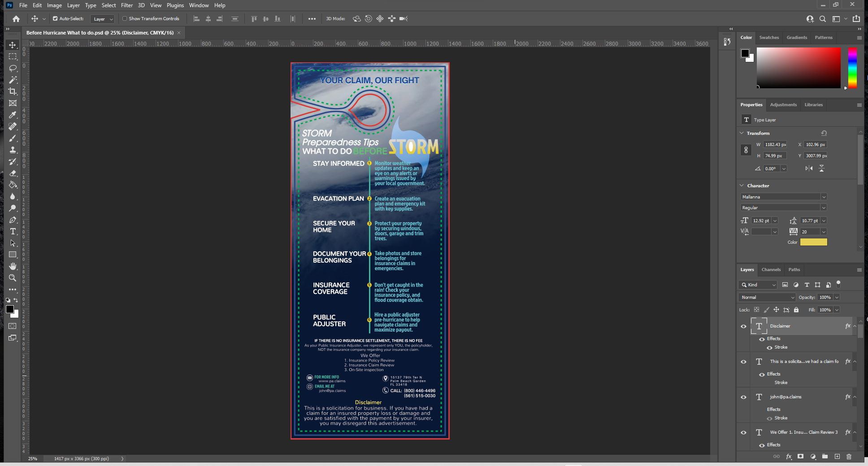The width and height of the screenshot is (868, 466).
Task: Open the Auto-Select Layer dropdown
Action: click(x=103, y=19)
